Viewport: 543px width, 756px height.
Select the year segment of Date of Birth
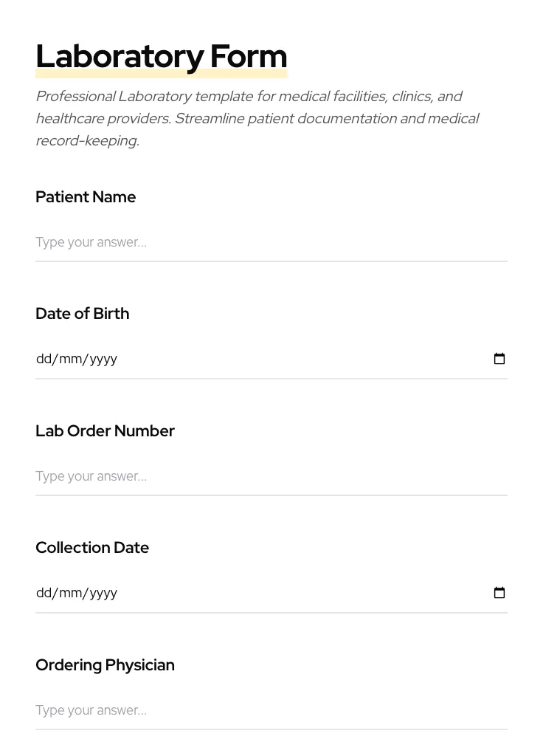103,359
